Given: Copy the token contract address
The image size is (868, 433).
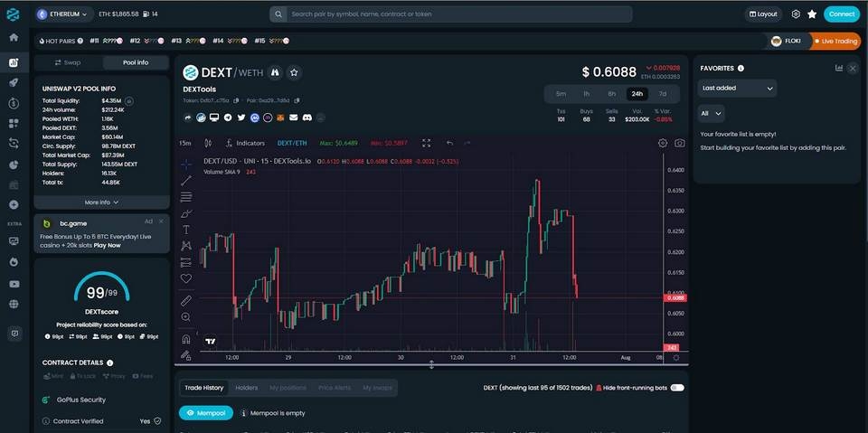Looking at the screenshot, I should pyautogui.click(x=236, y=100).
